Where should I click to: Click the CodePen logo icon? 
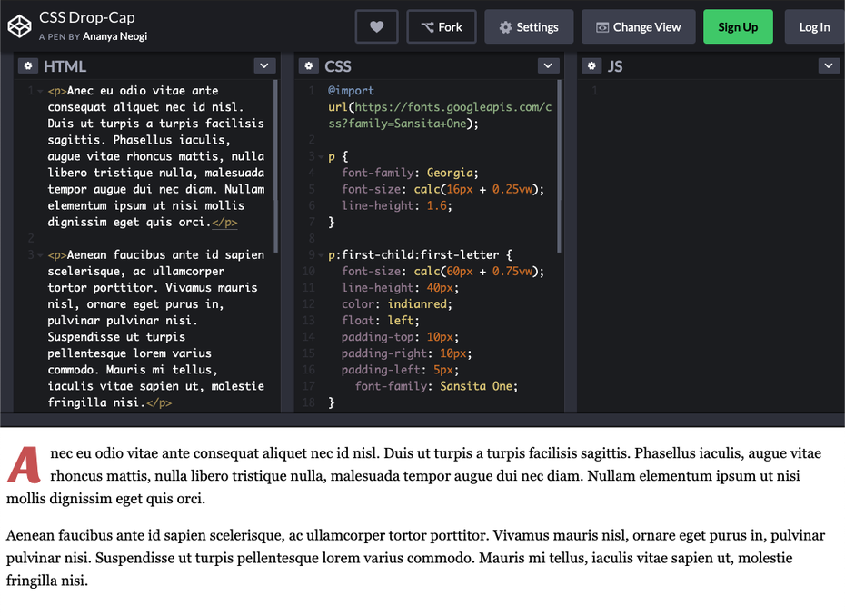click(x=19, y=26)
